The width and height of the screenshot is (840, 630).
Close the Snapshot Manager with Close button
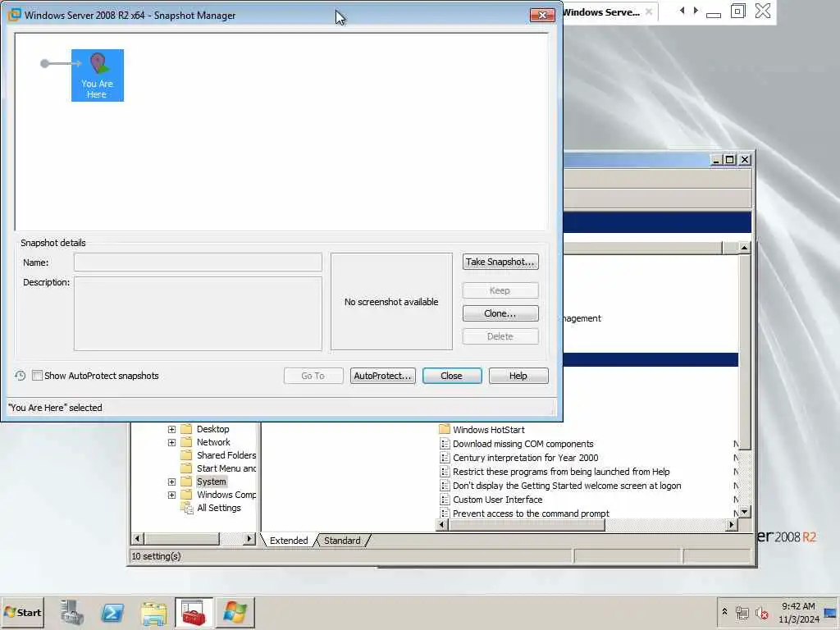[x=452, y=376]
